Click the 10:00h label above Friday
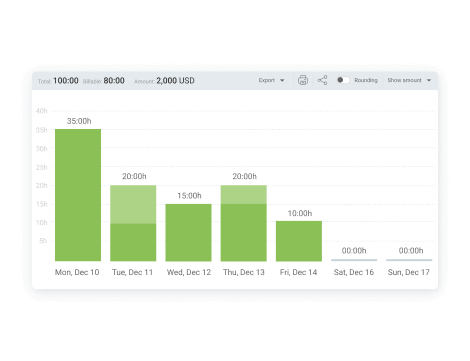Screen dimensions: 470x361 (300, 213)
